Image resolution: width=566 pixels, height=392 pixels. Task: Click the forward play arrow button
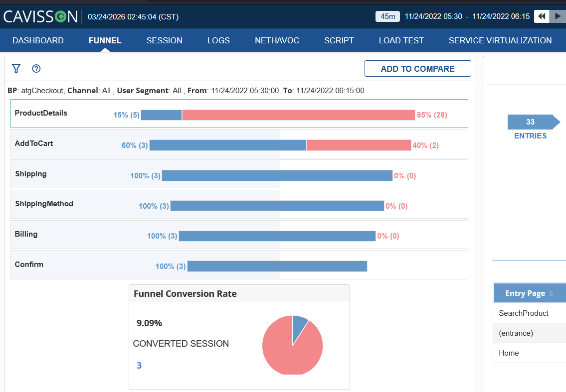click(558, 16)
